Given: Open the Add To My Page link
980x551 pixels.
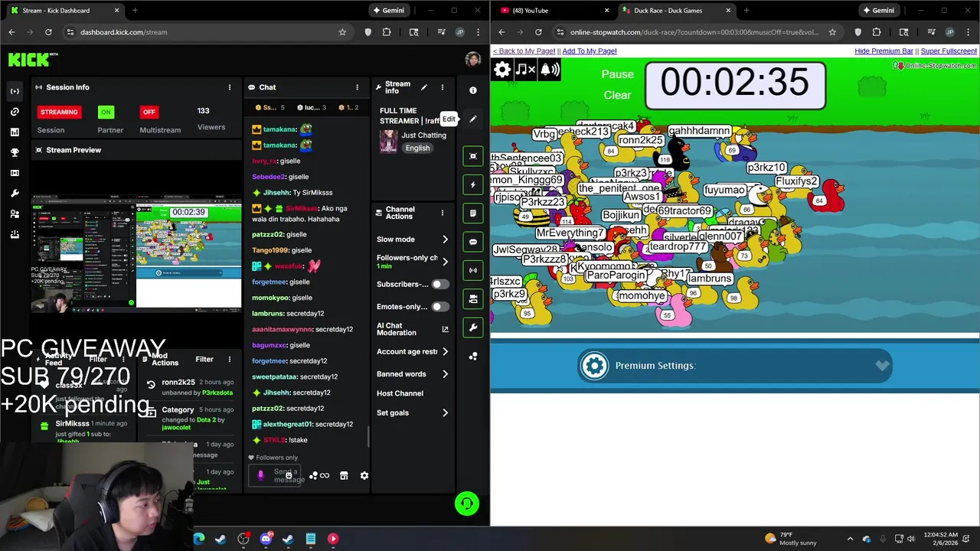Looking at the screenshot, I should tap(590, 51).
